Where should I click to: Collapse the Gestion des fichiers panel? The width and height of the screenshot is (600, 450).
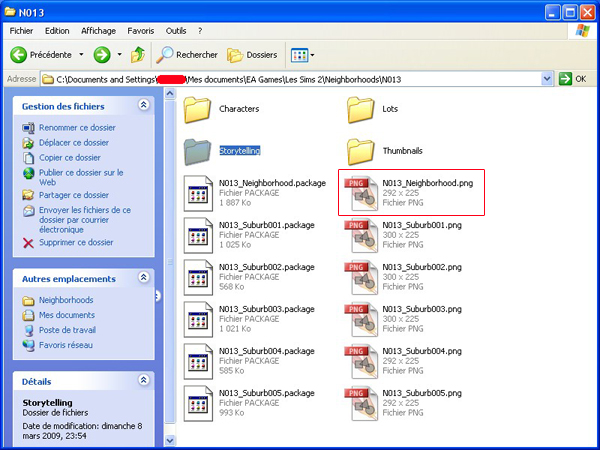(x=143, y=105)
